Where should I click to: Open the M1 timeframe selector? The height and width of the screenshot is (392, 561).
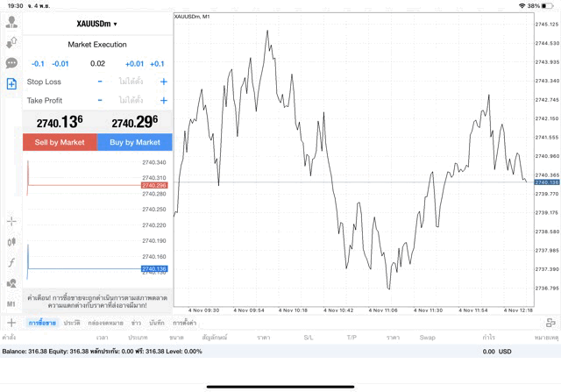point(11,304)
